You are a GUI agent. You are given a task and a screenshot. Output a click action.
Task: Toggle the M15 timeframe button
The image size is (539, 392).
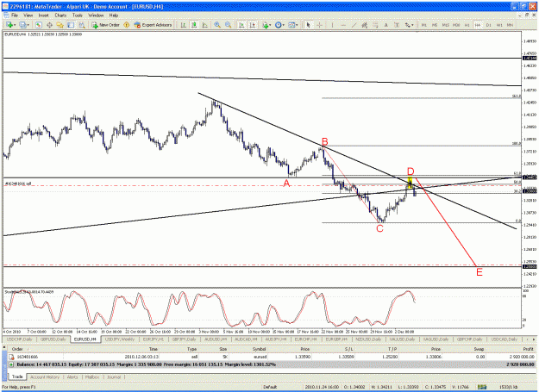coord(446,25)
